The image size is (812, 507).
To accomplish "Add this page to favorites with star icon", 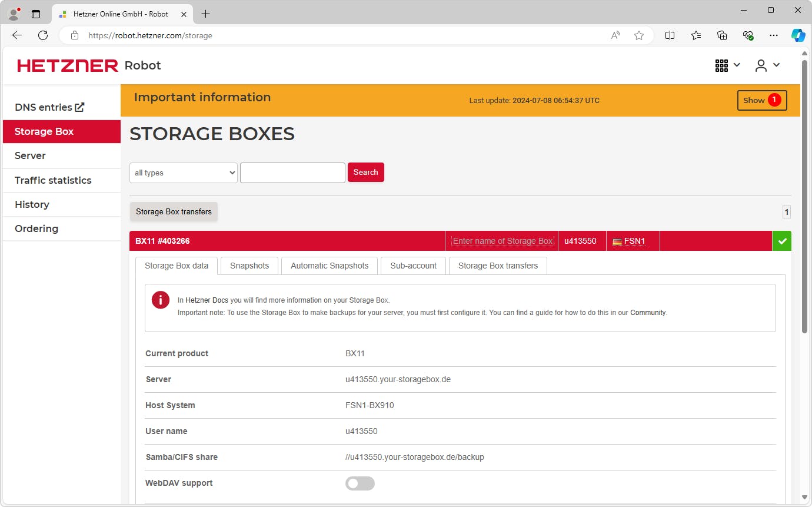I will pos(639,35).
